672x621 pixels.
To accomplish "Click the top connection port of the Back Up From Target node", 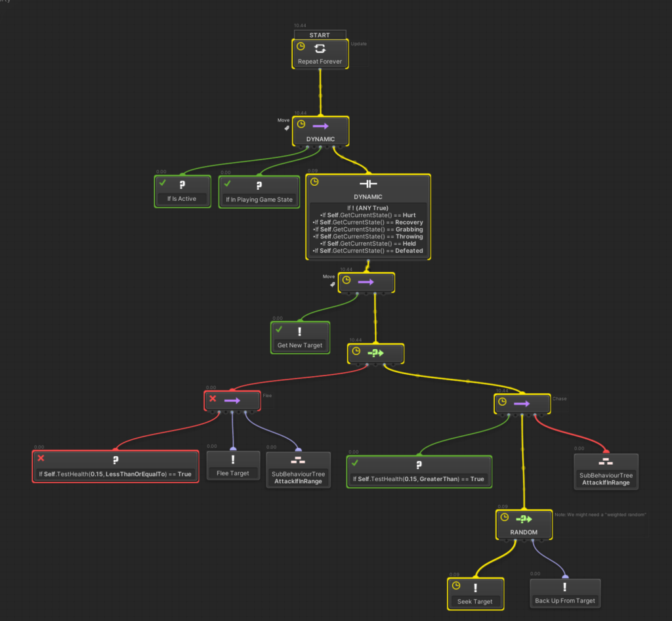I will point(565,577).
